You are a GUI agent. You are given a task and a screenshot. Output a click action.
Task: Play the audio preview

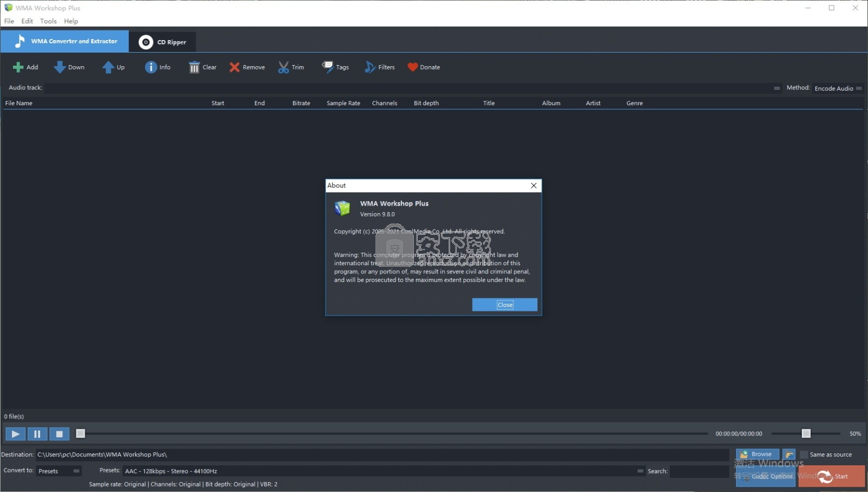pos(15,434)
